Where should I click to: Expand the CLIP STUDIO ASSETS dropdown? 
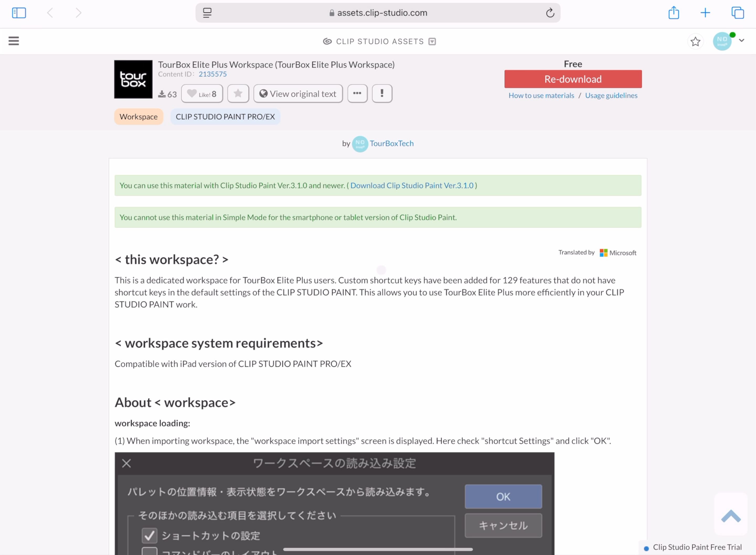point(432,41)
